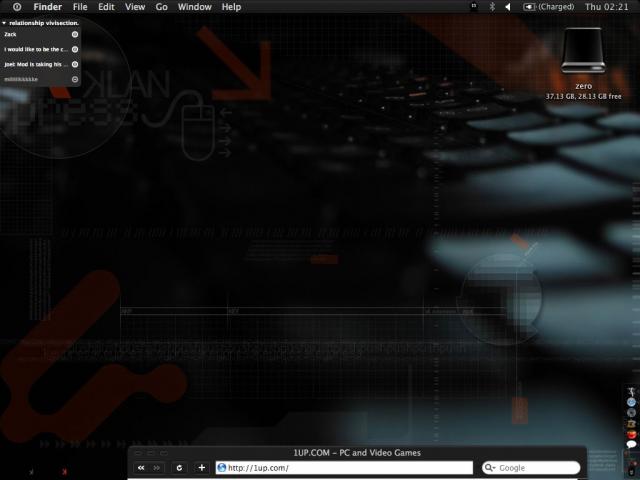Open the white speech bubble dock icon

point(631,444)
